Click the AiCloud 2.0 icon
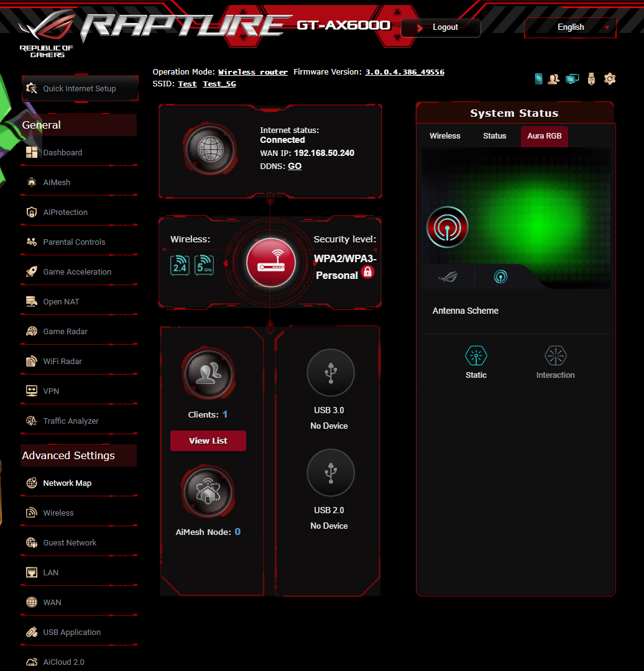Viewport: 644px width, 671px height. click(x=32, y=662)
